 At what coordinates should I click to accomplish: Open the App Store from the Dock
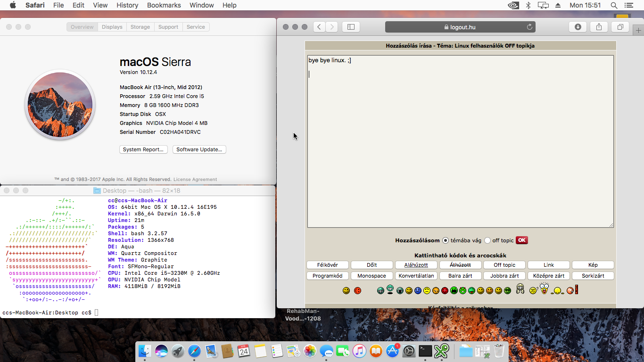click(x=392, y=351)
